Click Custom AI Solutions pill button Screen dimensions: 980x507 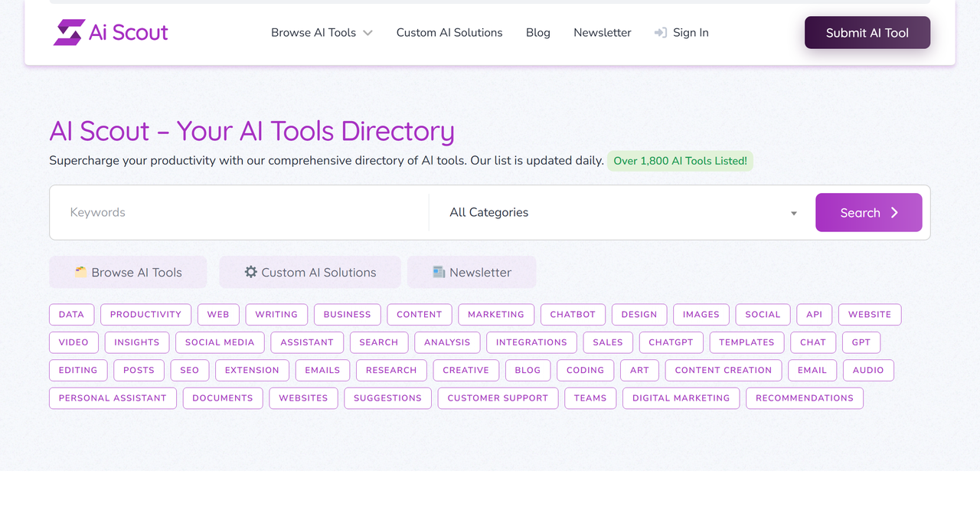click(x=310, y=272)
